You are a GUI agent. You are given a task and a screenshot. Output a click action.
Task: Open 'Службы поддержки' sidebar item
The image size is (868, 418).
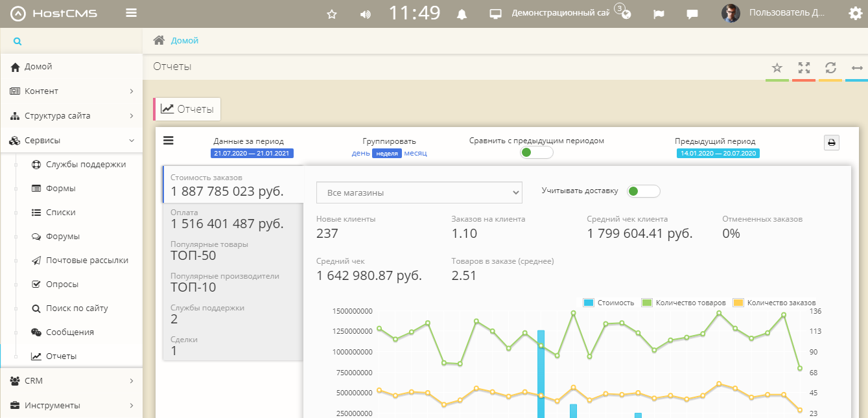tap(86, 165)
